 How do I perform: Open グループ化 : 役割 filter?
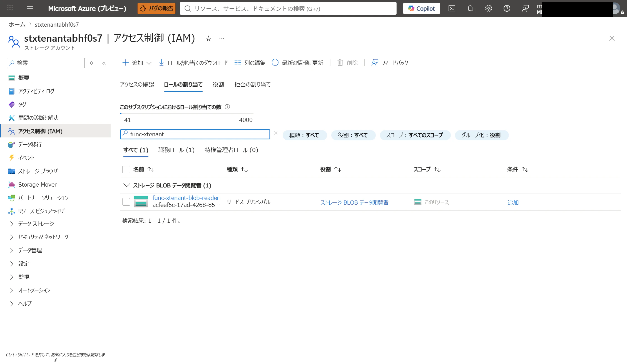click(482, 135)
